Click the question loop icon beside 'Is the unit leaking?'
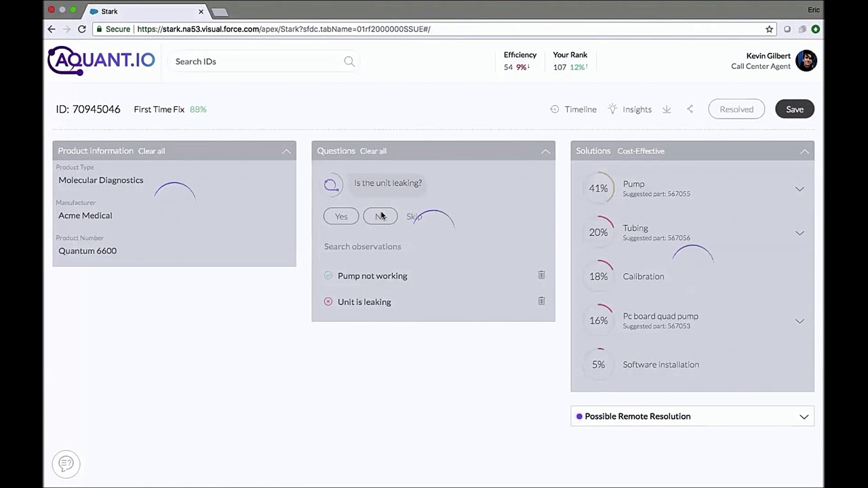 (x=331, y=184)
